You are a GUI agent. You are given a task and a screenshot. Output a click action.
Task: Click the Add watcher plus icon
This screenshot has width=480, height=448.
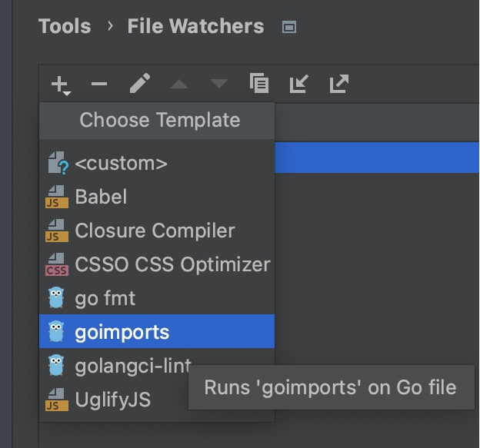pos(60,84)
